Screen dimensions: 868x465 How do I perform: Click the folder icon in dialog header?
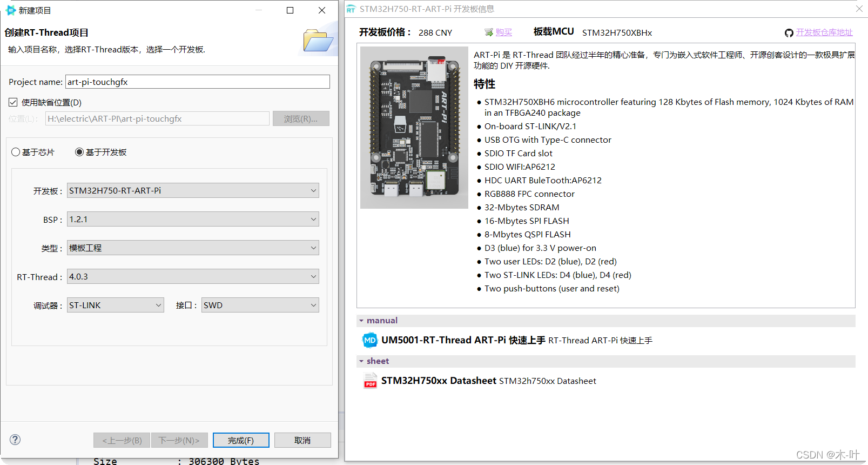pyautogui.click(x=318, y=40)
